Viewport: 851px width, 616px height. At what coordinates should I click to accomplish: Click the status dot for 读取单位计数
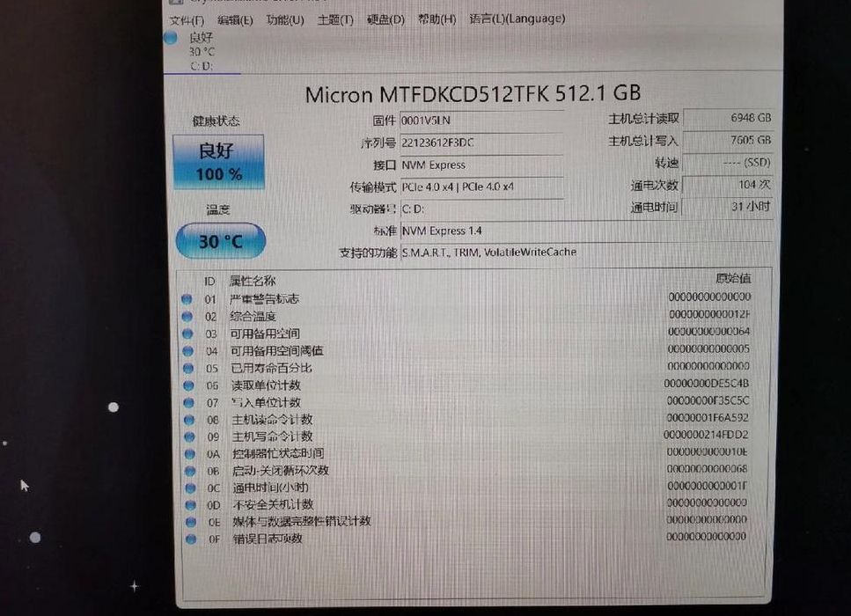click(x=188, y=385)
